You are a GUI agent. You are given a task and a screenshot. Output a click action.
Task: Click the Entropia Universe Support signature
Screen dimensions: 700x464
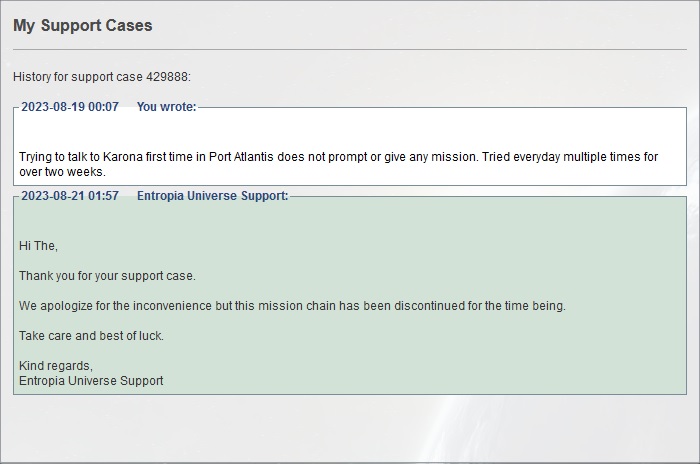pos(91,381)
